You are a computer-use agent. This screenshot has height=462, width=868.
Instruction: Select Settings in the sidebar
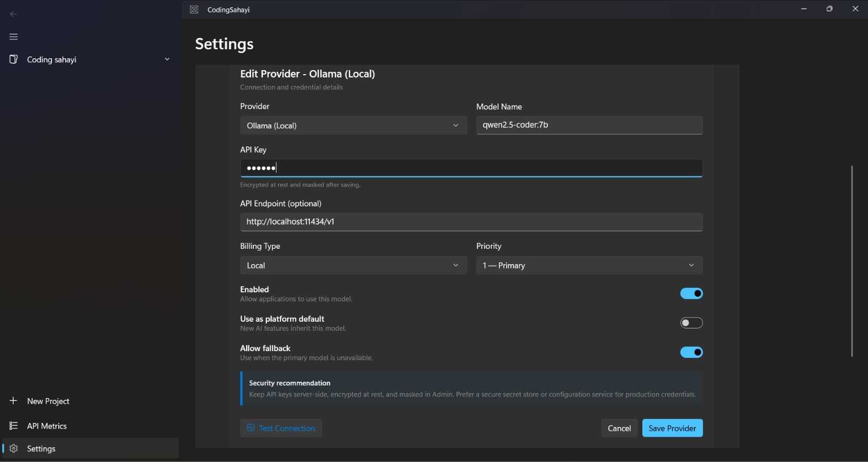click(x=90, y=448)
